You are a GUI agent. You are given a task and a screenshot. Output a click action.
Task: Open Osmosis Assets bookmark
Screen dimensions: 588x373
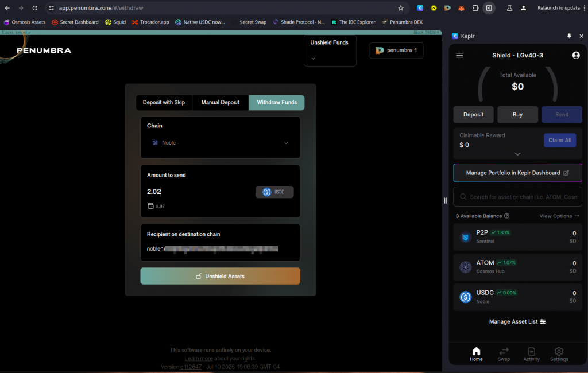[x=25, y=22]
